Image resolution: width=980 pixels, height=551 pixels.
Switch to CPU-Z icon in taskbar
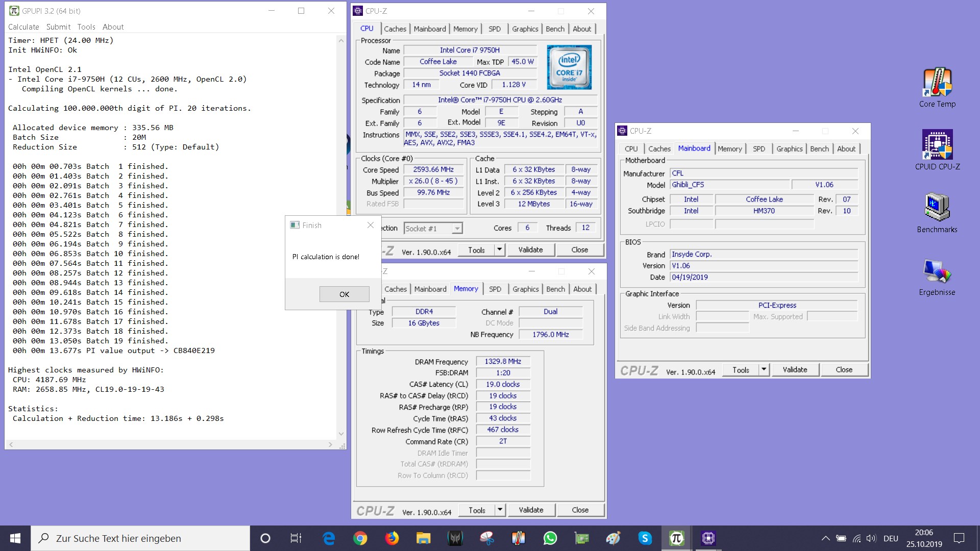pyautogui.click(x=708, y=538)
